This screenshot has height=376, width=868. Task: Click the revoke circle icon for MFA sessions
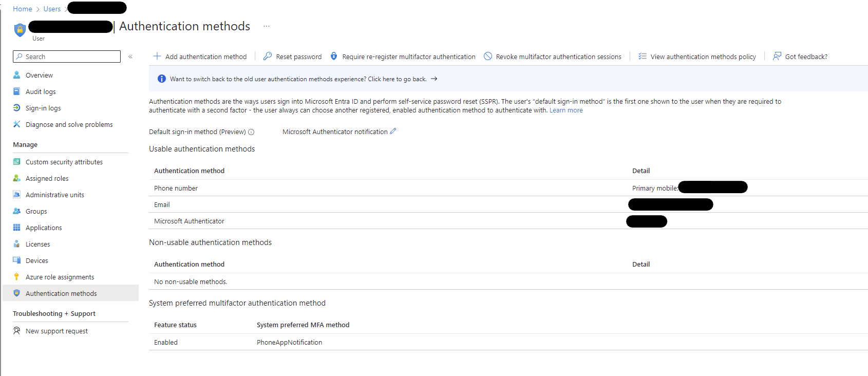coord(488,56)
